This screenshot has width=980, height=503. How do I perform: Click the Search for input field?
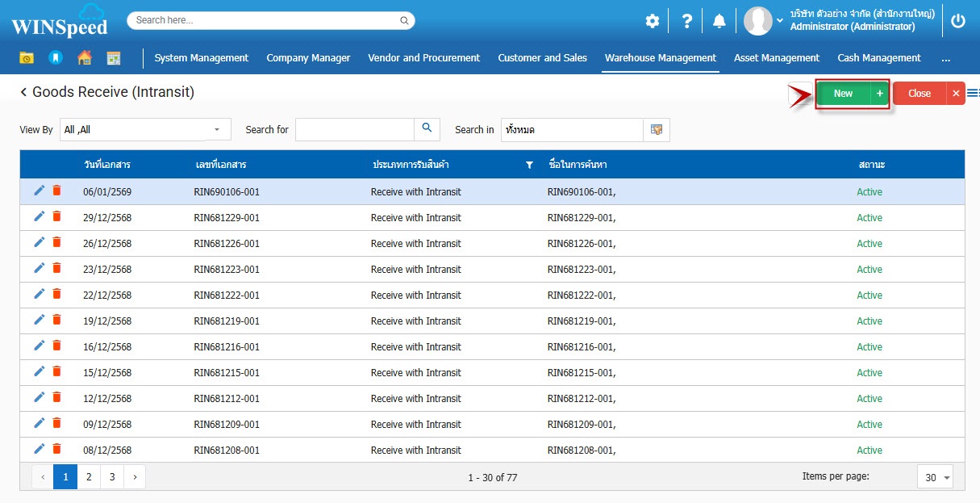pos(354,129)
